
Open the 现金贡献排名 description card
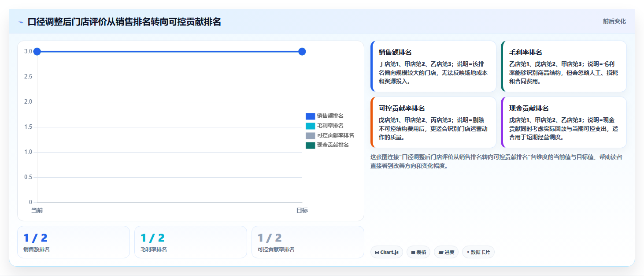pos(564,123)
